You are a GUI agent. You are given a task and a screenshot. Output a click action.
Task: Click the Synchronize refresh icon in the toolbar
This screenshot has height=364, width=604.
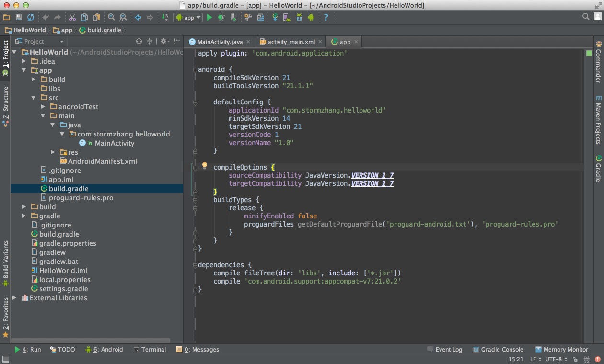(x=31, y=17)
